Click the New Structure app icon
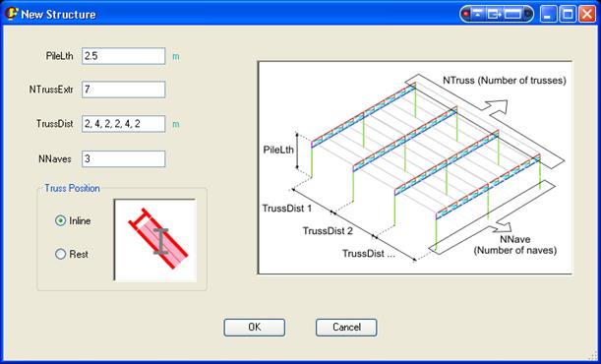Image resolution: width=601 pixels, height=364 pixels. [11, 14]
